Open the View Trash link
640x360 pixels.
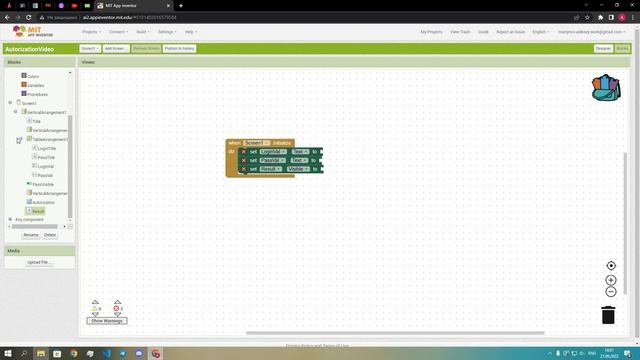coord(460,32)
